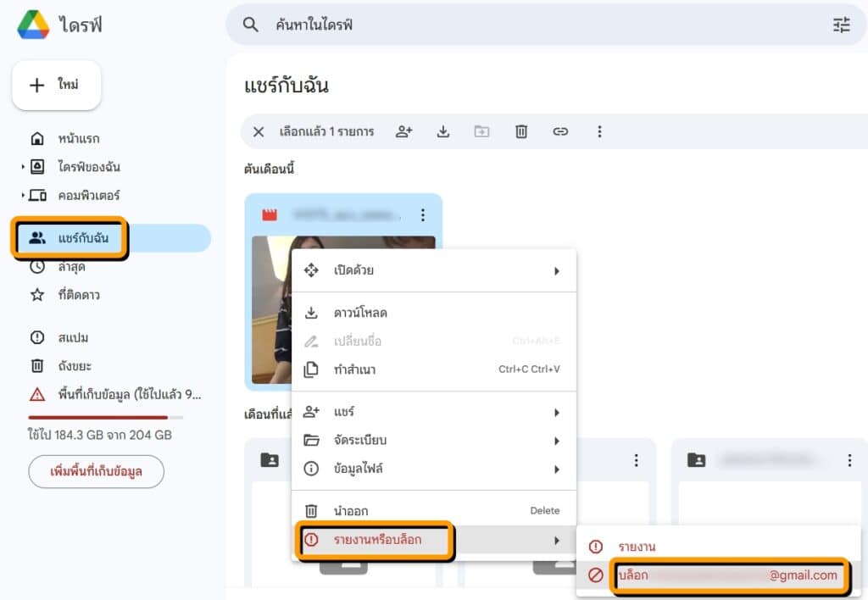Expand the เปิดด้วย submenu
Viewport: 868px width, 600px height.
click(557, 269)
